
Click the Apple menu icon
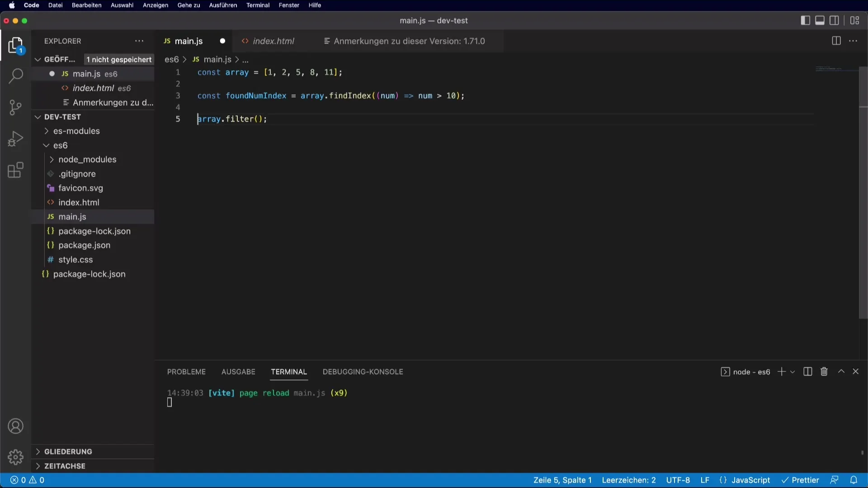(12, 5)
